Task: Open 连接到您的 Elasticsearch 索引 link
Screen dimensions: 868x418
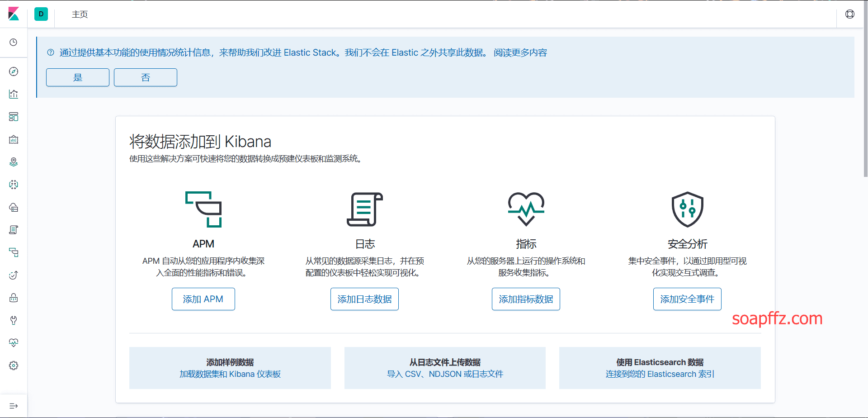Action: 660,374
